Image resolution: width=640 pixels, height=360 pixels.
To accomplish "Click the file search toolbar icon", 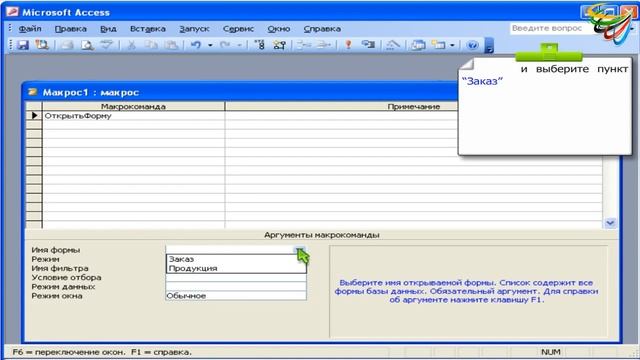I will coord(42,45).
